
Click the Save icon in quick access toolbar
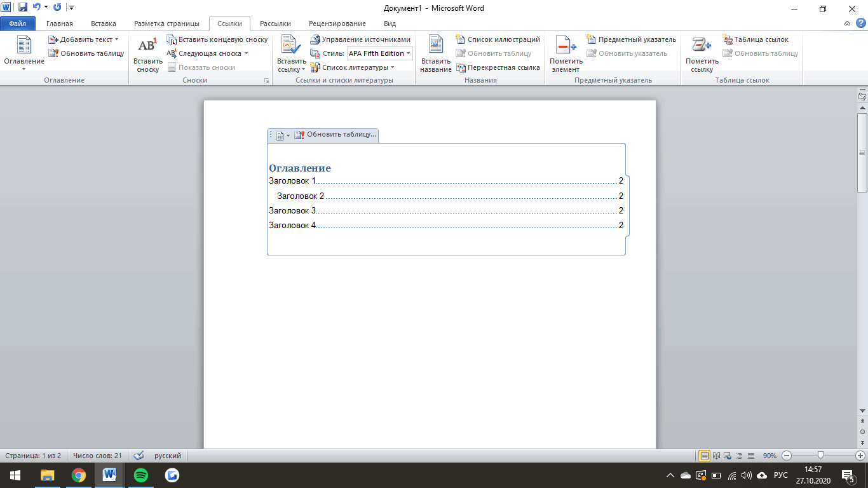click(23, 8)
